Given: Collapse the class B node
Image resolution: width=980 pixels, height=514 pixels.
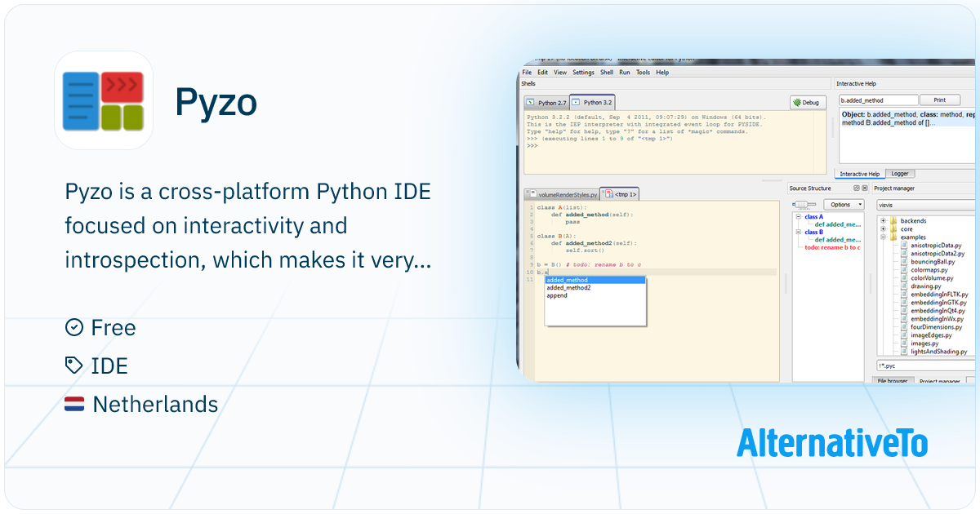Looking at the screenshot, I should [799, 232].
